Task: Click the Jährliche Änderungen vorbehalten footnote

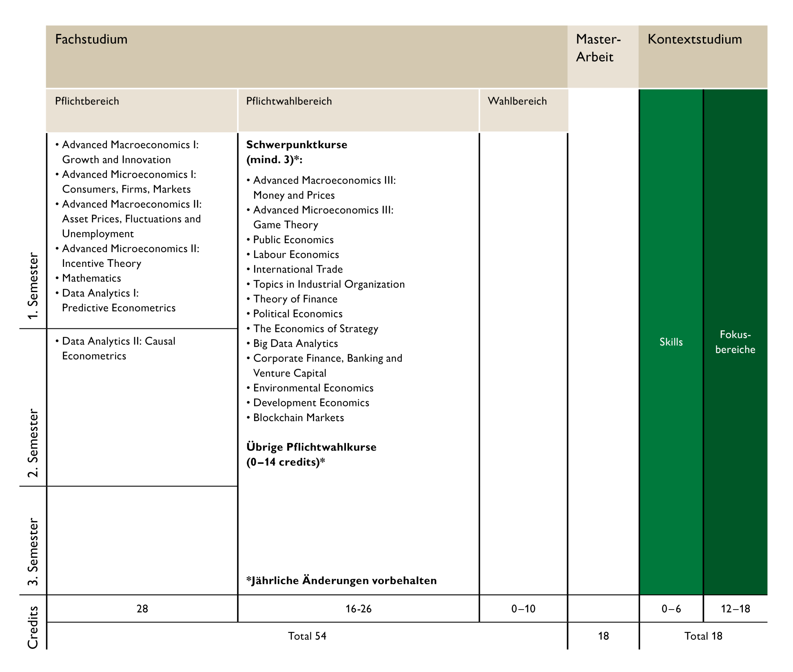Action: click(341, 581)
